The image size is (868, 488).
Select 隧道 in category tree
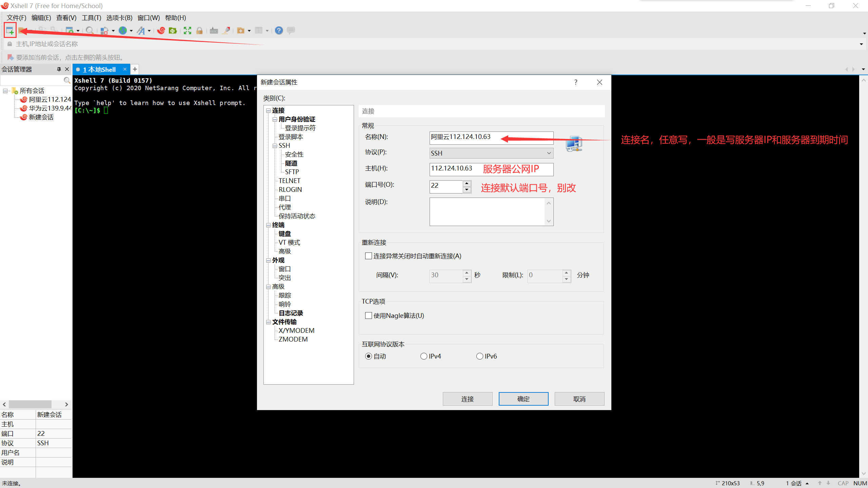coord(291,163)
